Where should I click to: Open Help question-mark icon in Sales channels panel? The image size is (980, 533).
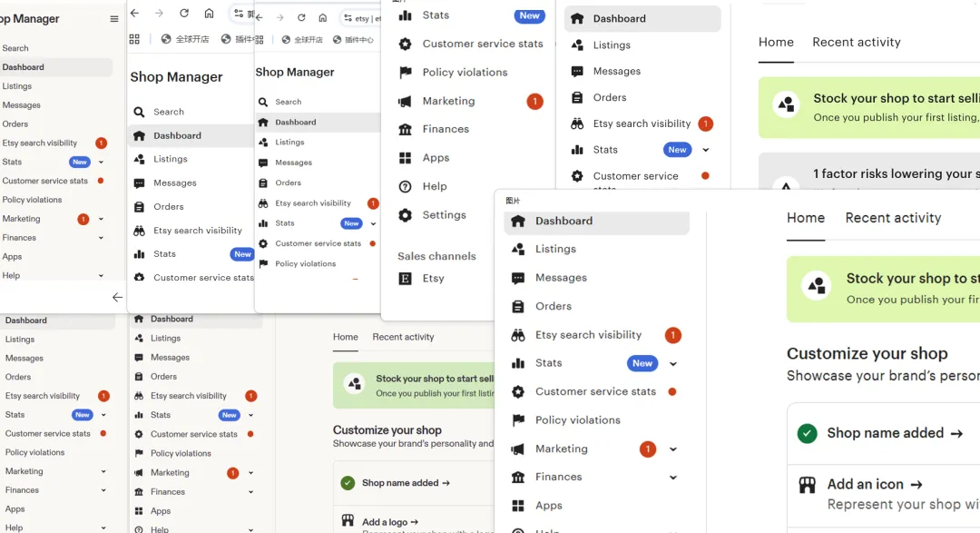pyautogui.click(x=406, y=186)
